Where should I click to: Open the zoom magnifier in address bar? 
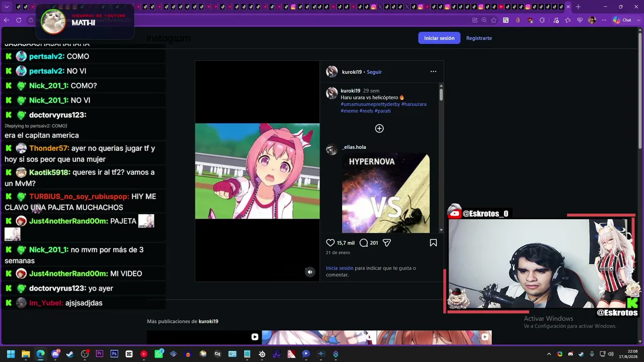point(484,20)
